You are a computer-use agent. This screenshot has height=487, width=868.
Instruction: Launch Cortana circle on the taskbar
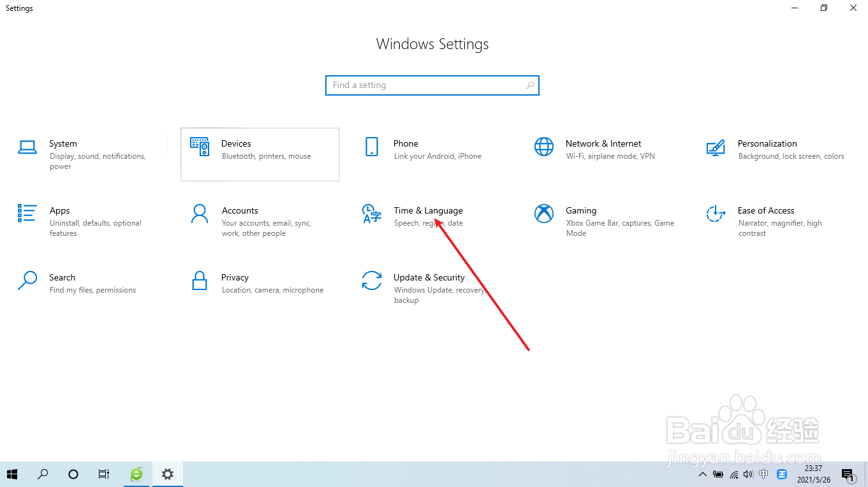[x=73, y=474]
